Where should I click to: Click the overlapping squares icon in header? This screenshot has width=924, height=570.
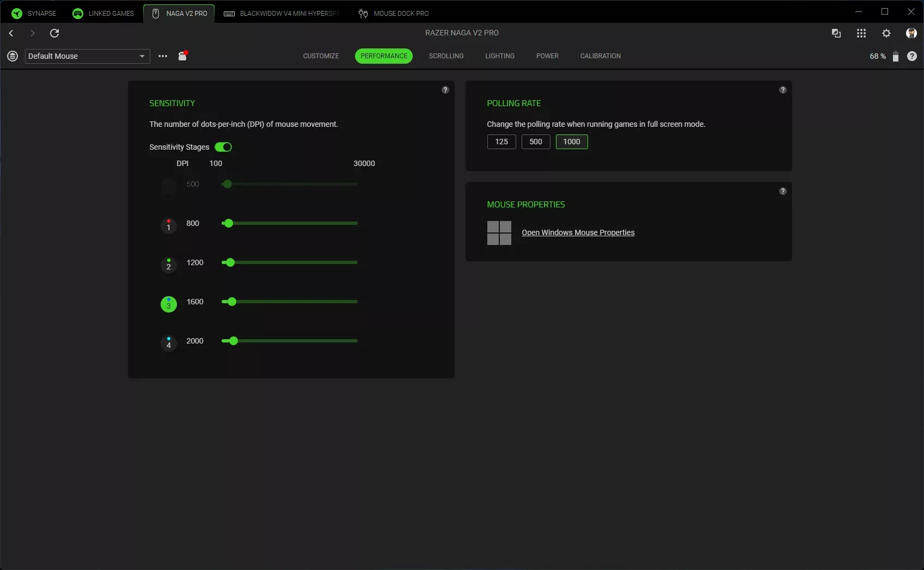836,33
